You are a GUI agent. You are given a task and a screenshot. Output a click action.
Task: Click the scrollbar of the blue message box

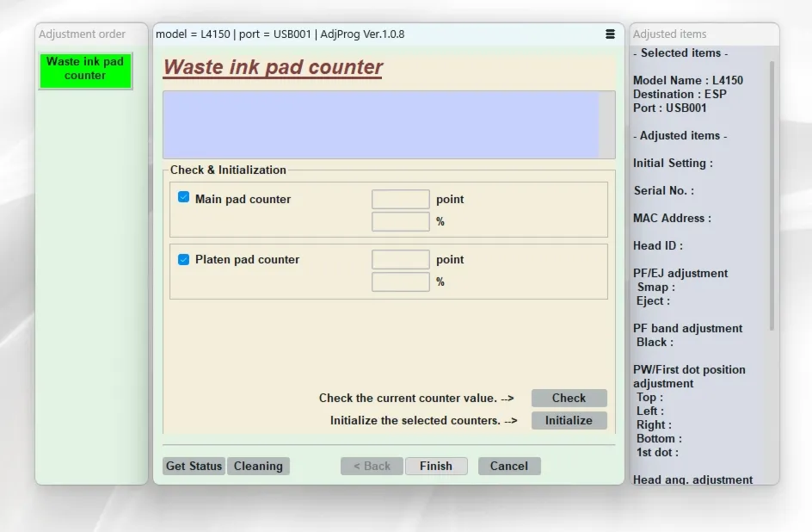pyautogui.click(x=607, y=125)
